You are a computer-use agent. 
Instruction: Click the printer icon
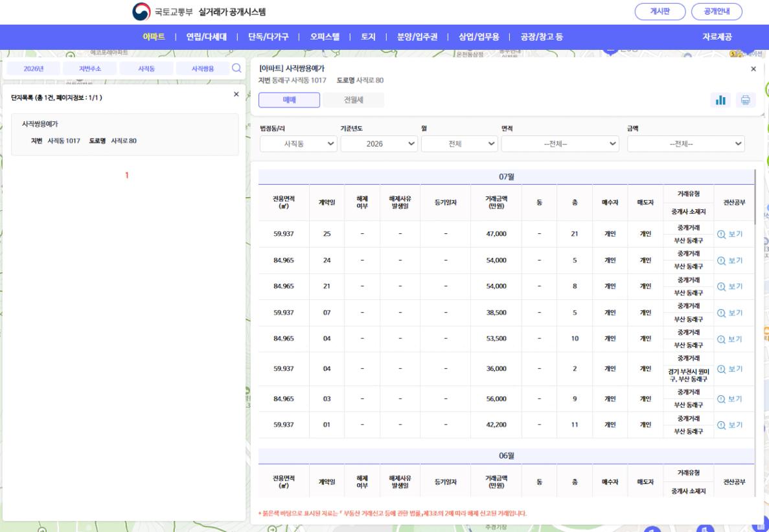(x=746, y=100)
